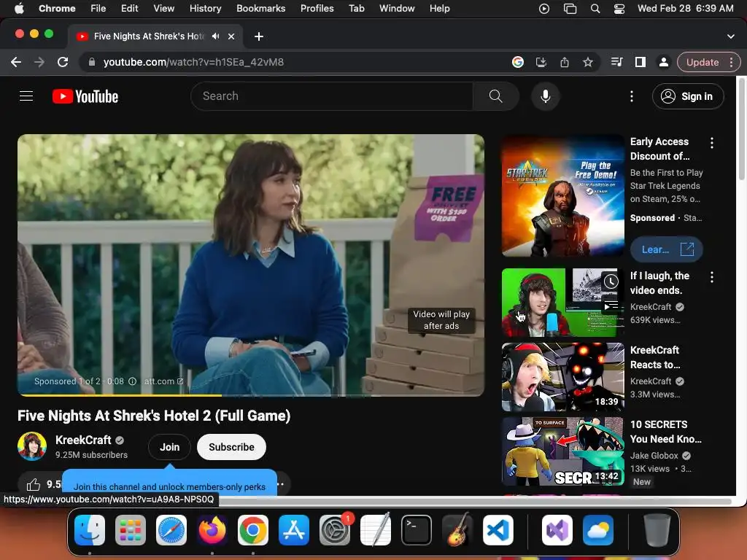Open the KreekCraft channel avatar

click(32, 446)
